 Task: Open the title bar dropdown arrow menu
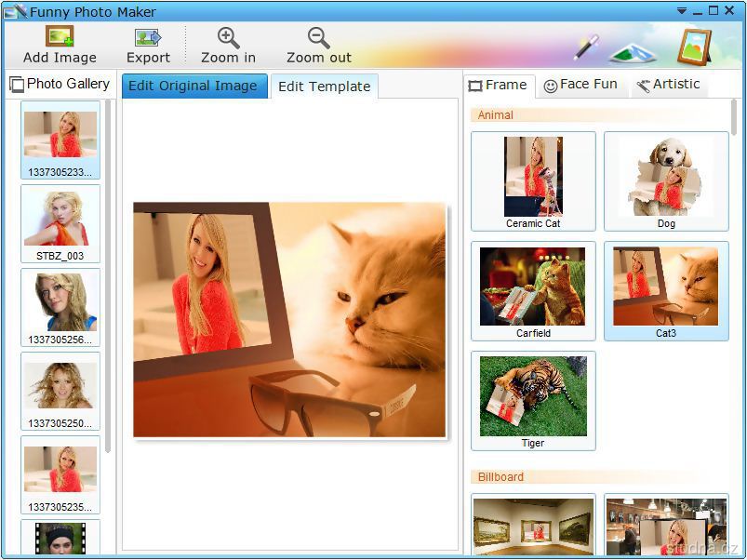(683, 12)
